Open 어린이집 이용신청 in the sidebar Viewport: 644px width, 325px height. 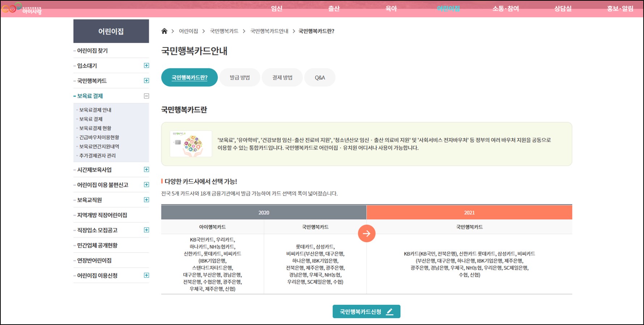pos(97,275)
